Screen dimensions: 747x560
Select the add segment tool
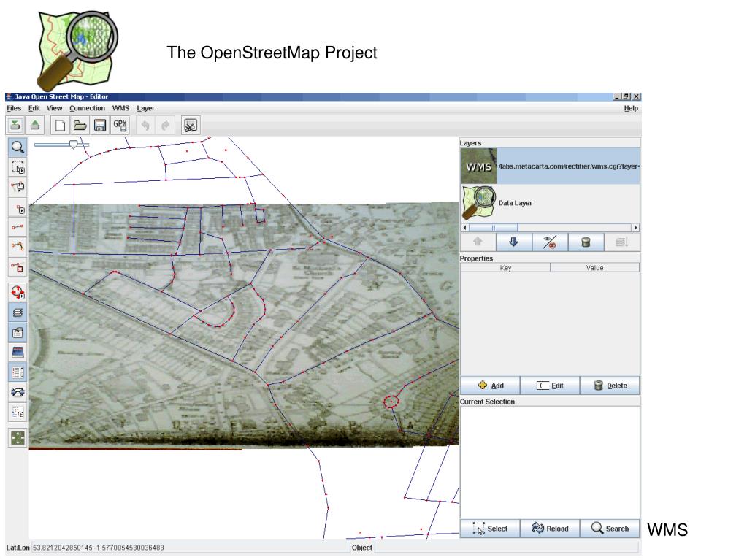(18, 227)
